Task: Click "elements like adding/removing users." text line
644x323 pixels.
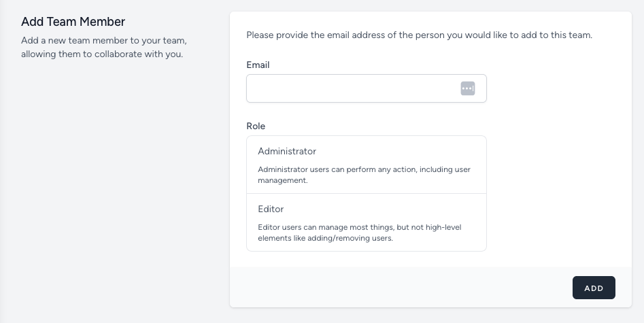Action: 326,239
